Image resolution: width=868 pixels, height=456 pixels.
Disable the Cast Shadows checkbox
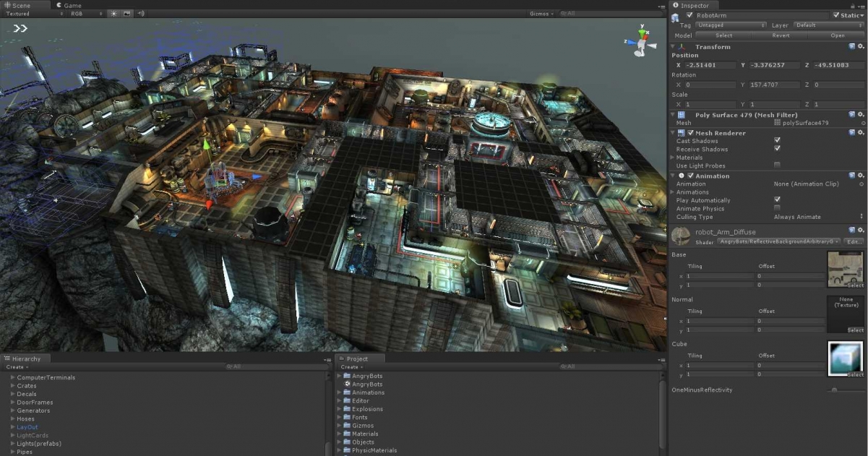[777, 141]
